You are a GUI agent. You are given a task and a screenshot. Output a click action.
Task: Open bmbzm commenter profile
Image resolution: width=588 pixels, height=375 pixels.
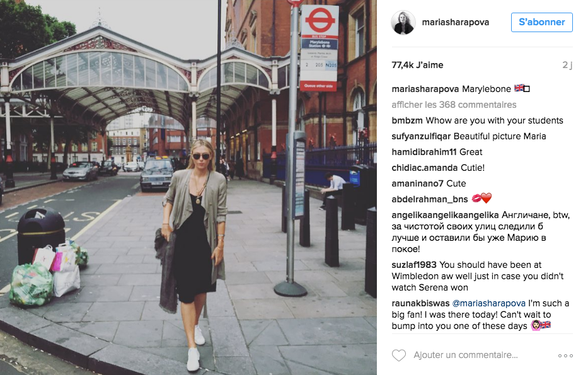[x=407, y=120]
